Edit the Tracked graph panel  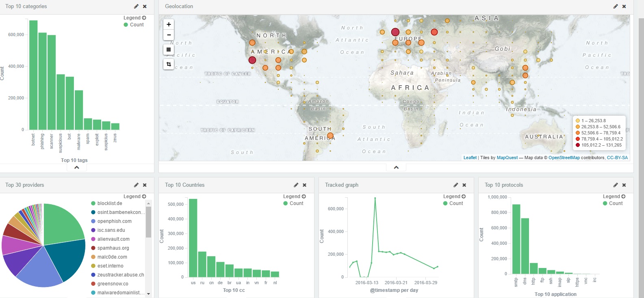coord(456,185)
